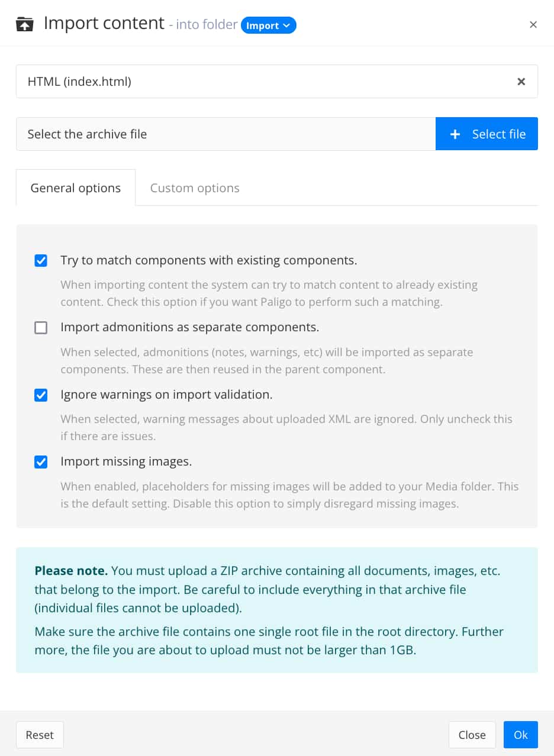Select the General options tab
The width and height of the screenshot is (554, 756).
pos(75,188)
